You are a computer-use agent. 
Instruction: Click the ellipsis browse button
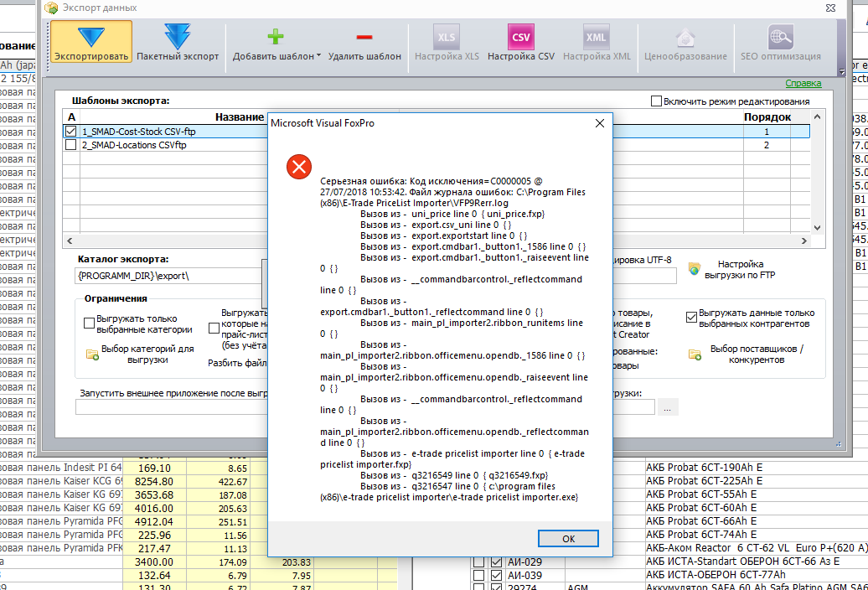coord(668,407)
